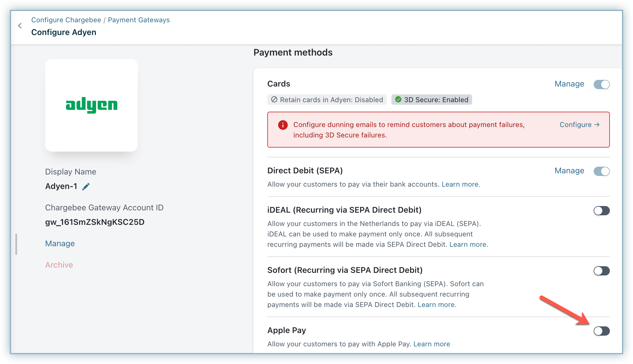Image resolution: width=633 pixels, height=364 pixels.
Task: Open Manage link for Direct Debit (SEPA)
Action: (569, 171)
